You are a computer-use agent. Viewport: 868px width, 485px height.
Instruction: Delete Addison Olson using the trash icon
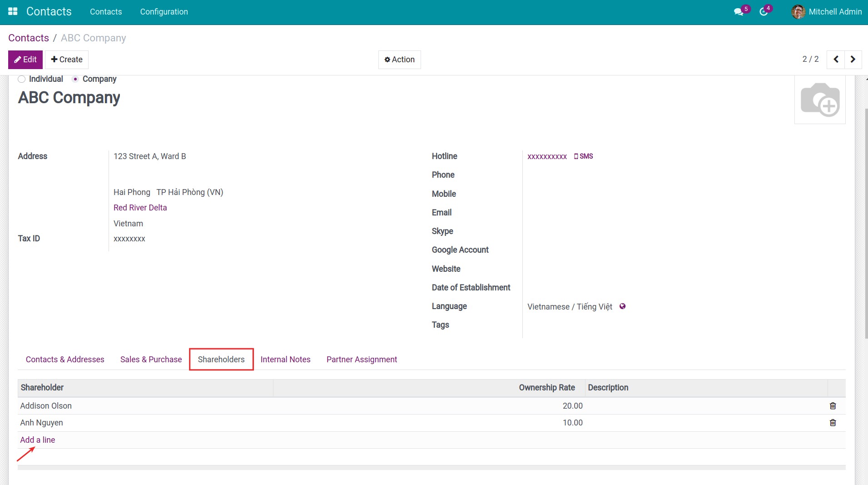click(833, 405)
